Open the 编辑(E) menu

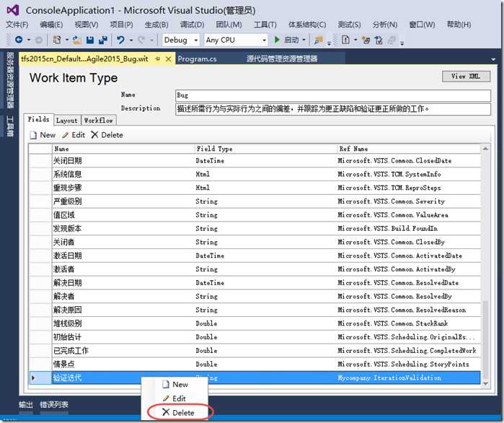[51, 25]
